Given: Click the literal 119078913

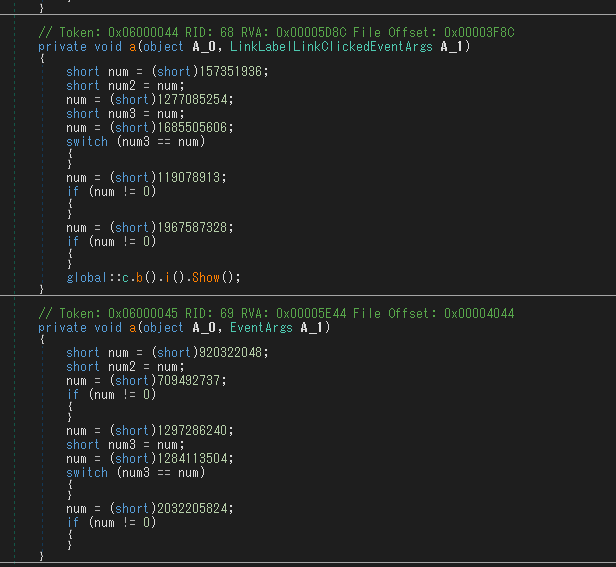Looking at the screenshot, I should tap(191, 177).
